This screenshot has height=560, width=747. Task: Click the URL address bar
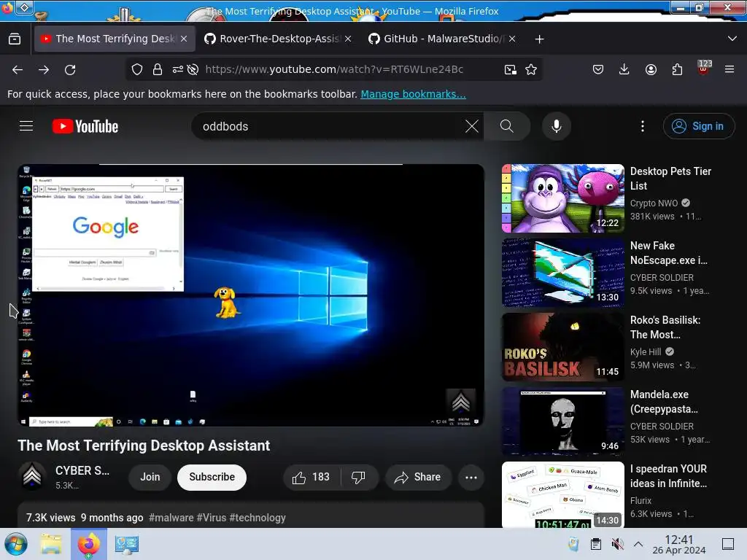(333, 69)
